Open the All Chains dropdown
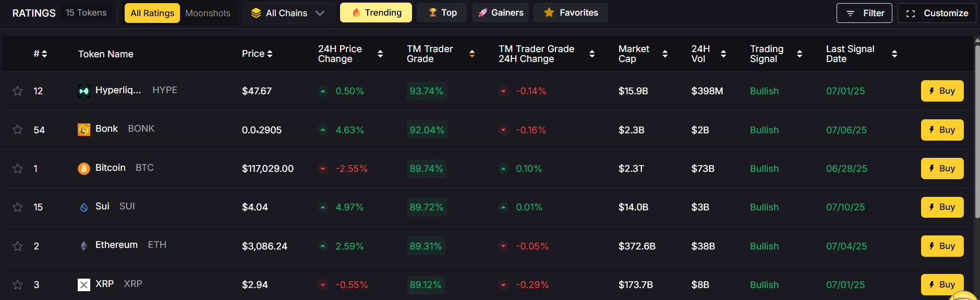 [289, 13]
